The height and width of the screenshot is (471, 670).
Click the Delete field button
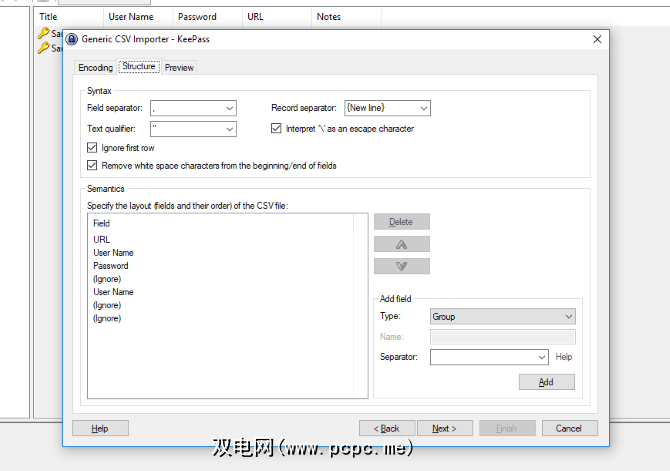click(402, 222)
